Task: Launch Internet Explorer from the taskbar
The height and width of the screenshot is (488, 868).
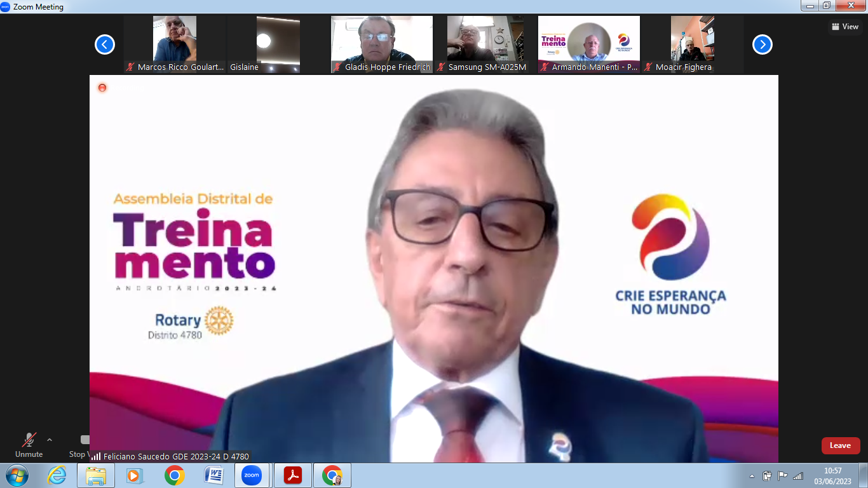Action: pos(57,475)
